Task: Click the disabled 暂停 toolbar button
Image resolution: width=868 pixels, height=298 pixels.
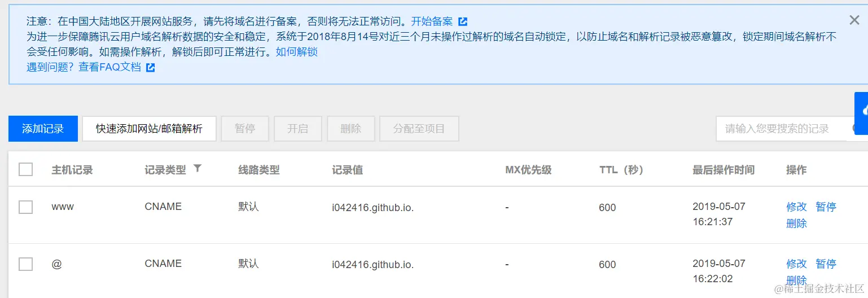Action: tap(245, 129)
